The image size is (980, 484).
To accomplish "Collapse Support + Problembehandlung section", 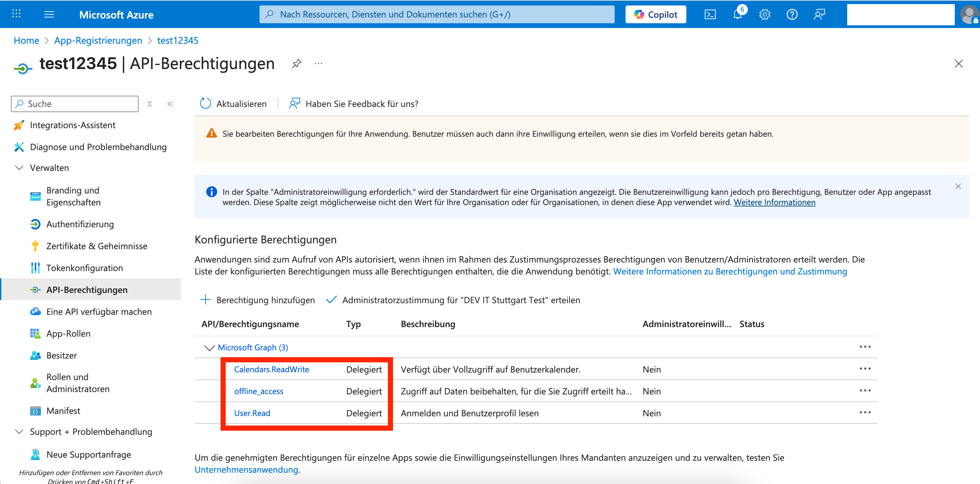I will point(19,432).
